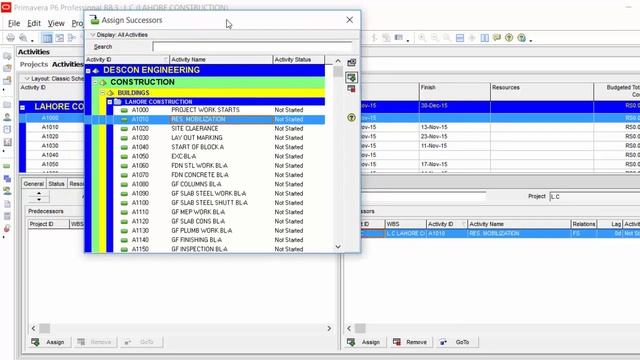Collapse LAHORE CONSTRUCTION node in dialog
This screenshot has width=640, height=360.
tap(110, 102)
